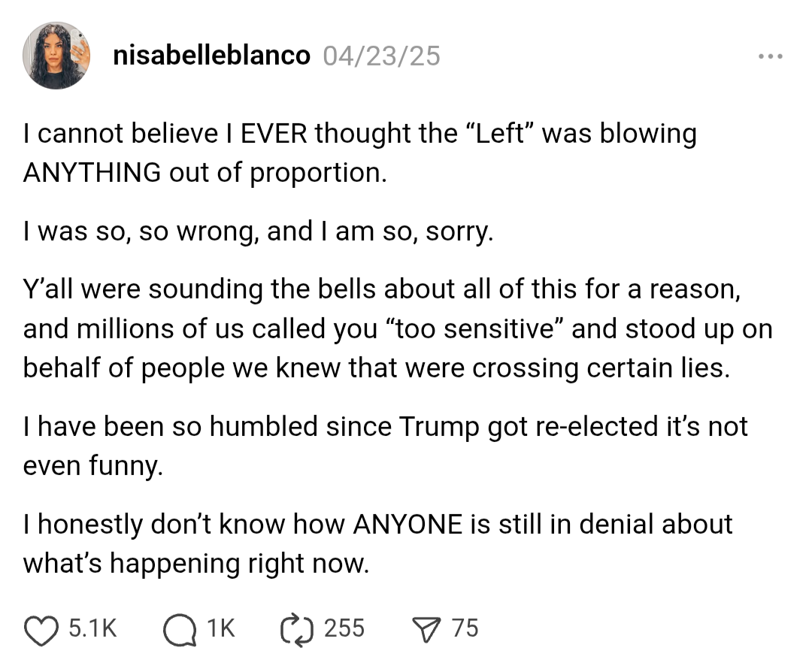Image resolution: width=812 pixels, height=660 pixels.
Task: Click the 04/23/25 post date
Action: [380, 56]
